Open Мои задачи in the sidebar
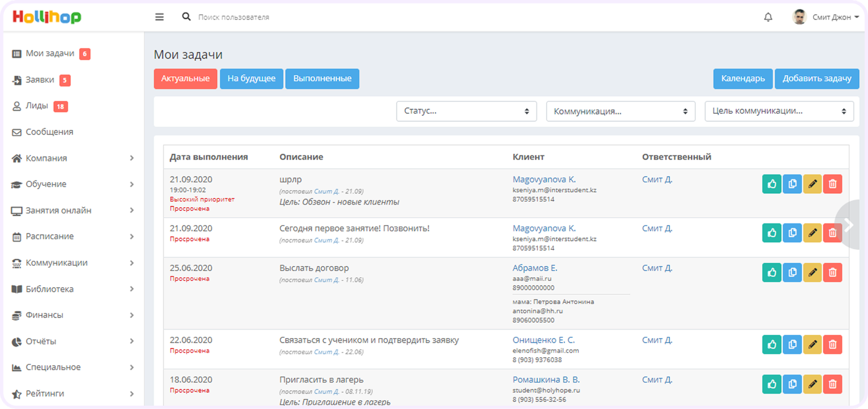This screenshot has width=868, height=409. tap(50, 53)
